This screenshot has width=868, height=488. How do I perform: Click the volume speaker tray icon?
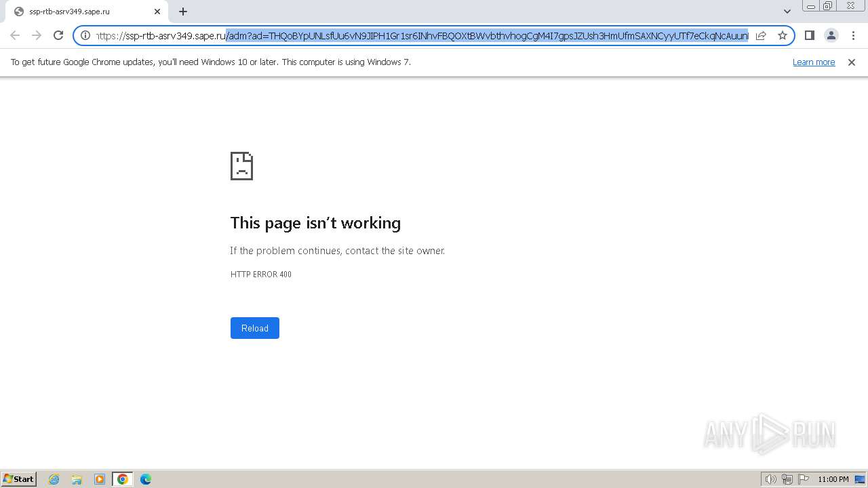pyautogui.click(x=770, y=479)
